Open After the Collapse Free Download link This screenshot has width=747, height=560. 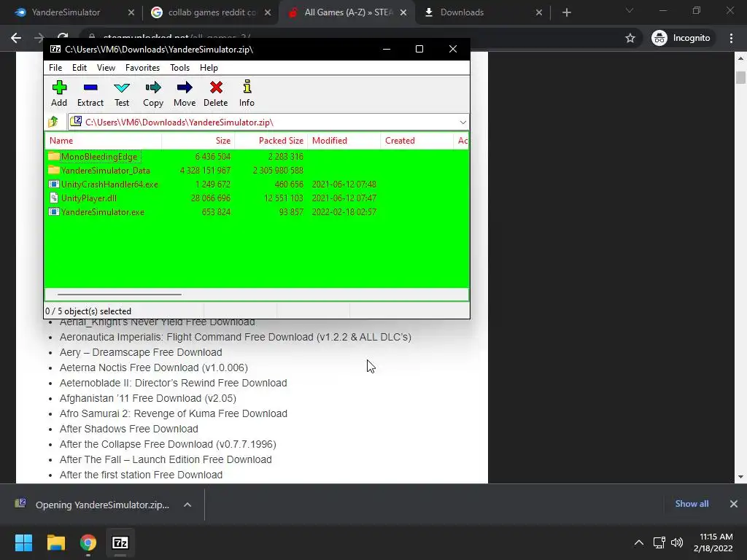(168, 444)
